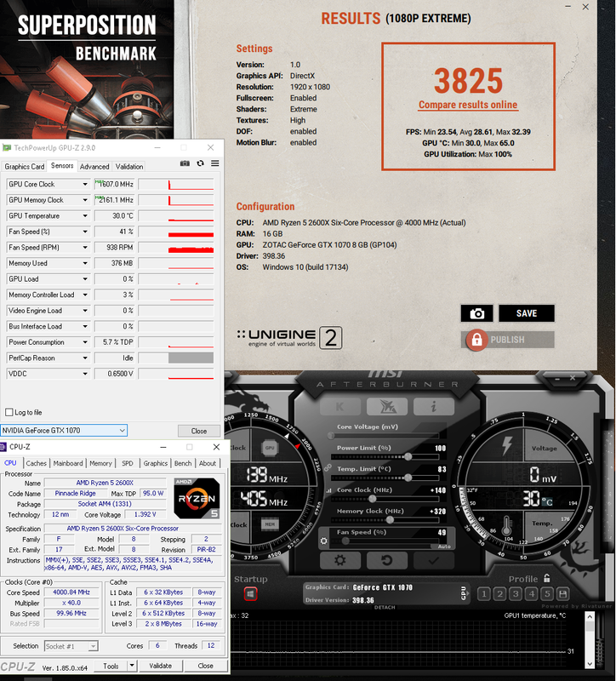Open CPU-Z Caches tab
The width and height of the screenshot is (616, 681).
tap(36, 463)
